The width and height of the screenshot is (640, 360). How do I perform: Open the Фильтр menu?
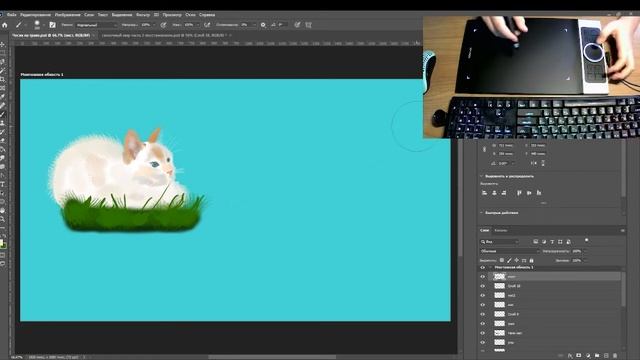point(143,15)
